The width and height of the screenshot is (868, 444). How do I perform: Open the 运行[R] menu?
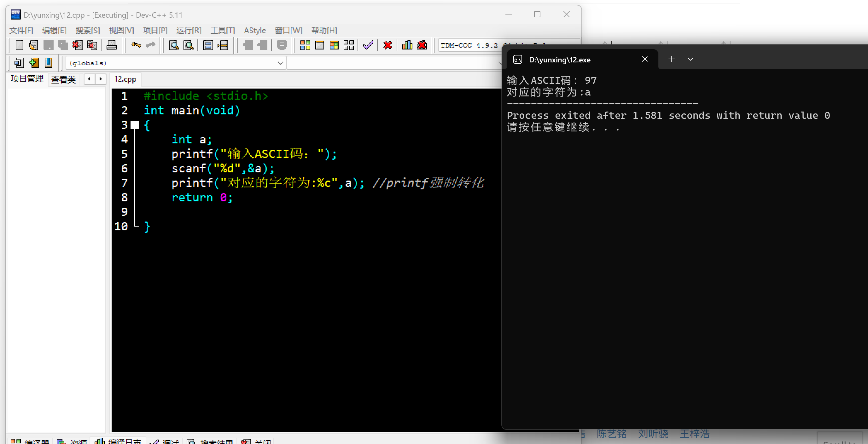[x=189, y=30]
